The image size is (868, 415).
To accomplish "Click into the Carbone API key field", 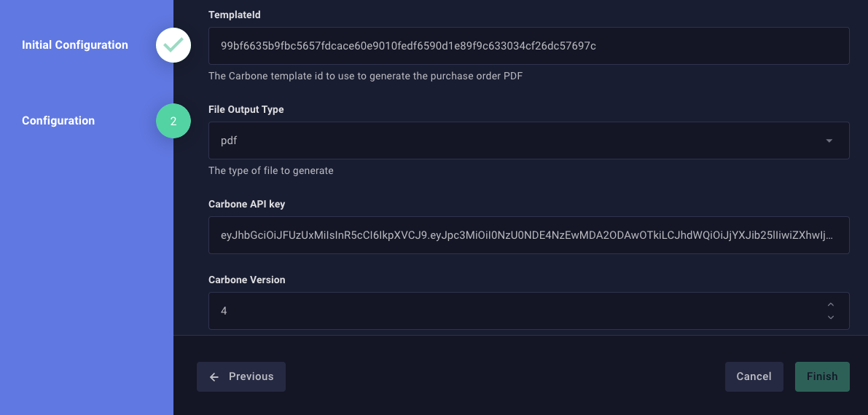I will coord(528,235).
